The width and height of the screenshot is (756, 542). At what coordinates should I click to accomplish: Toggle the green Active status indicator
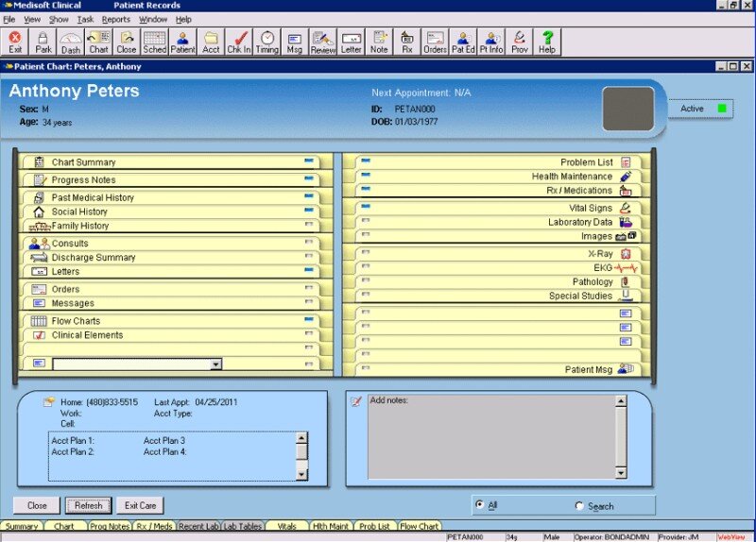click(723, 109)
